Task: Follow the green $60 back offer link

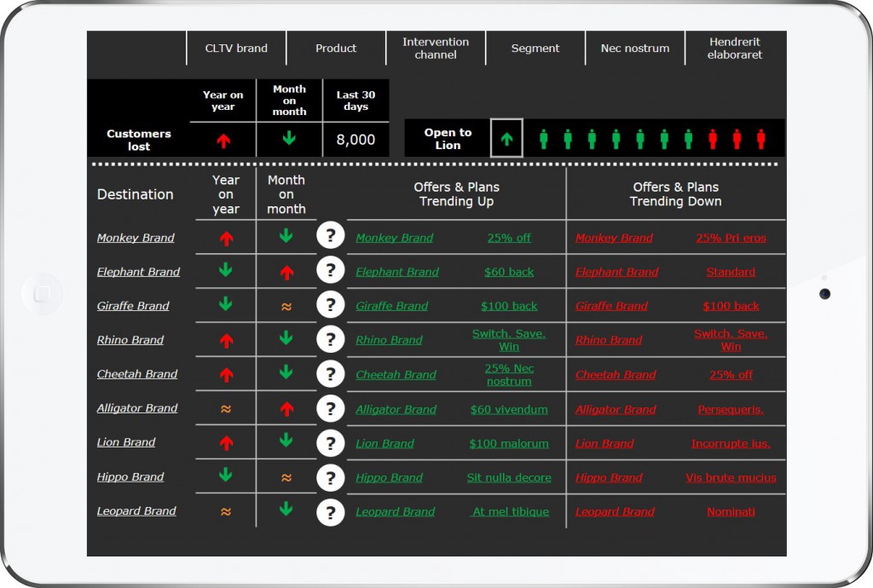Action: 509,272
